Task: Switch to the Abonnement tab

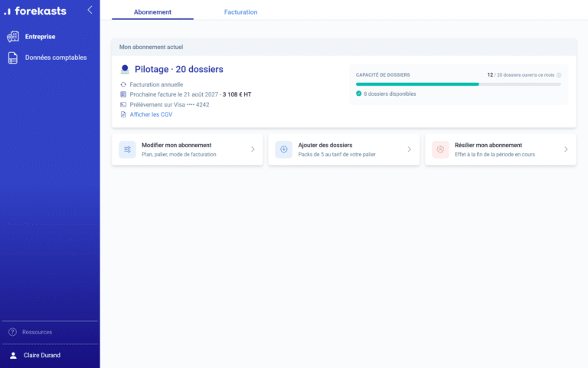Action: pyautogui.click(x=152, y=12)
